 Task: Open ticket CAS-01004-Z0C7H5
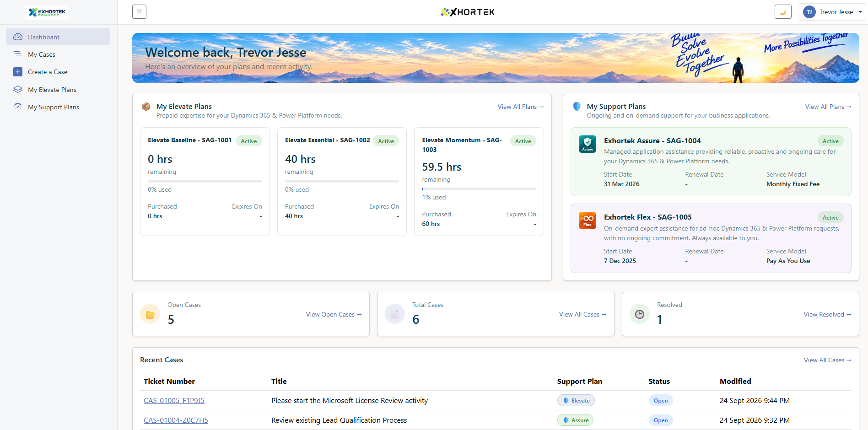tap(176, 420)
